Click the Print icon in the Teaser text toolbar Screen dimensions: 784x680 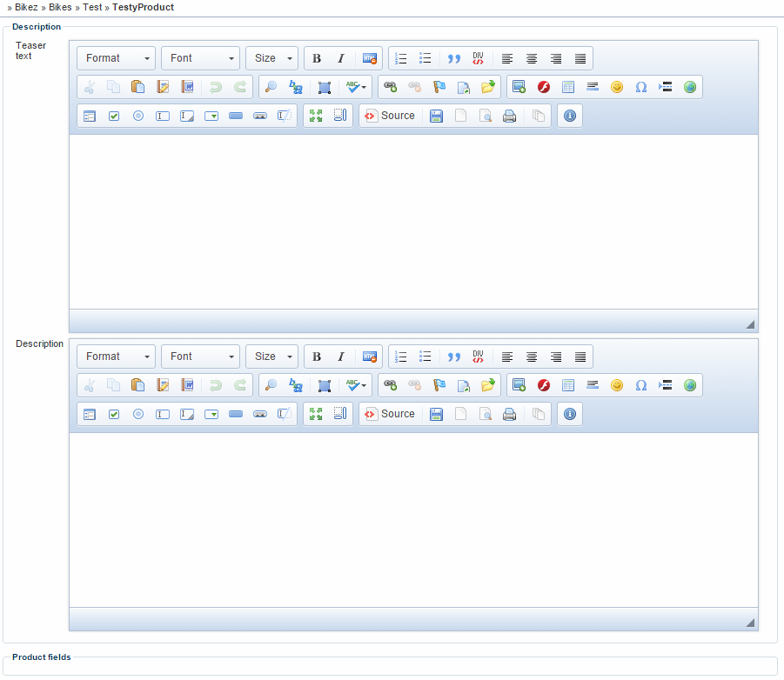point(510,116)
